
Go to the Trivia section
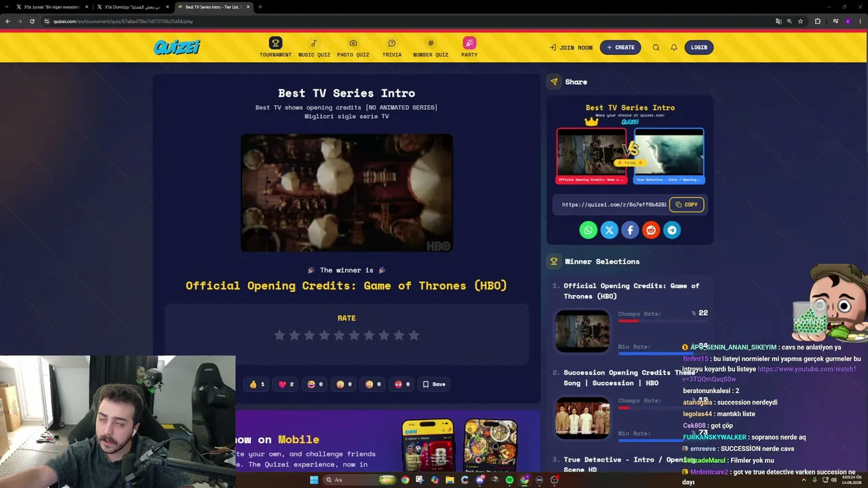click(x=392, y=47)
